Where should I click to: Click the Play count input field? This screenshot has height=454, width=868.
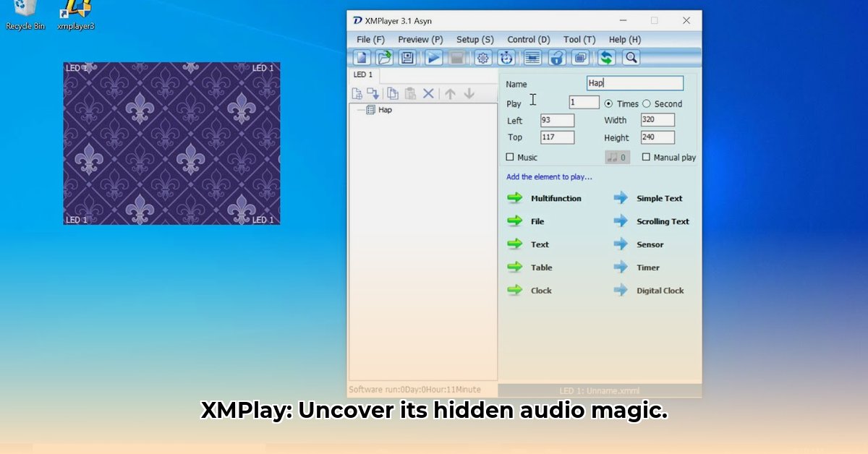click(x=584, y=103)
